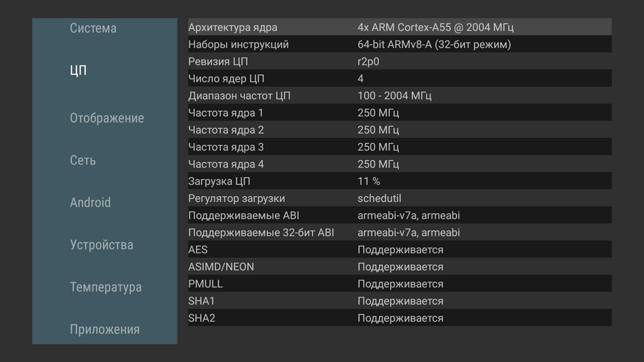
Task: Select the ЦП sidebar item
Action: pyautogui.click(x=79, y=70)
